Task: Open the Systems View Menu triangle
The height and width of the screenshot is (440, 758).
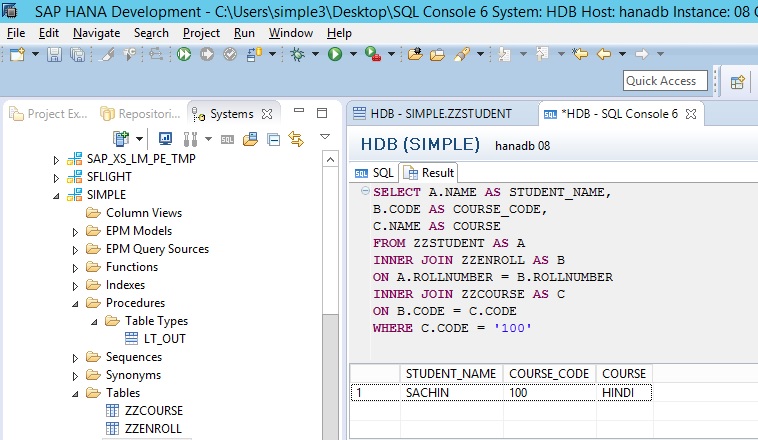Action: pyautogui.click(x=325, y=137)
